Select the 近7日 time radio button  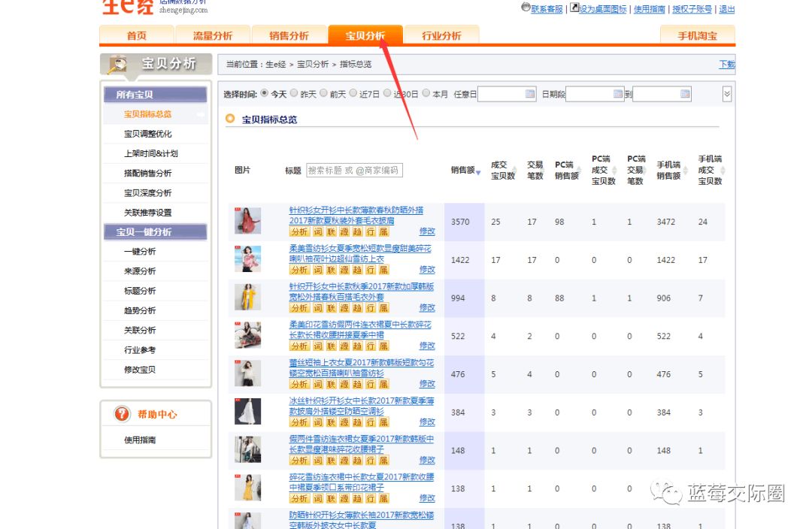tap(353, 94)
